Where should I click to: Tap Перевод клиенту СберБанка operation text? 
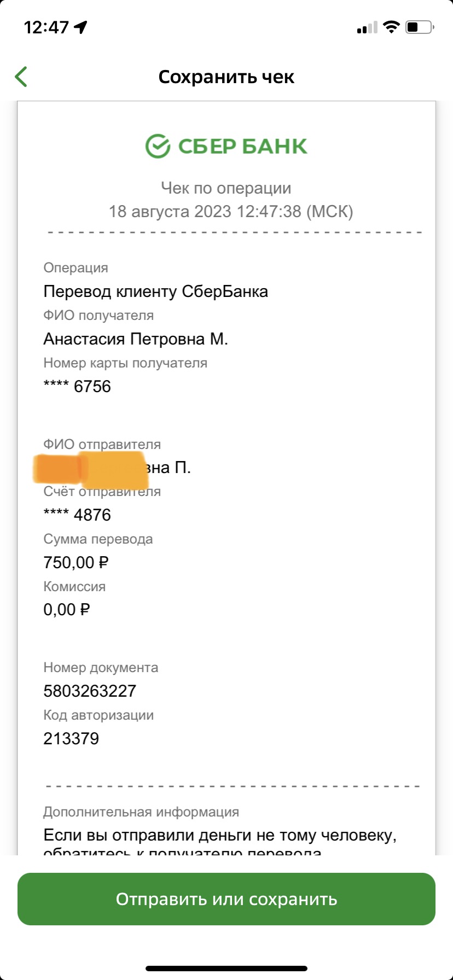point(156,291)
